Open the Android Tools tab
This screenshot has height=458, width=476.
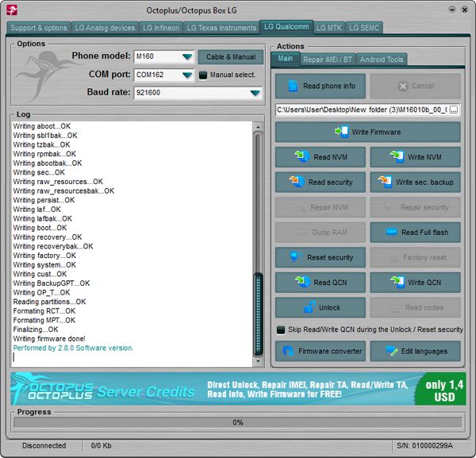[x=382, y=60]
